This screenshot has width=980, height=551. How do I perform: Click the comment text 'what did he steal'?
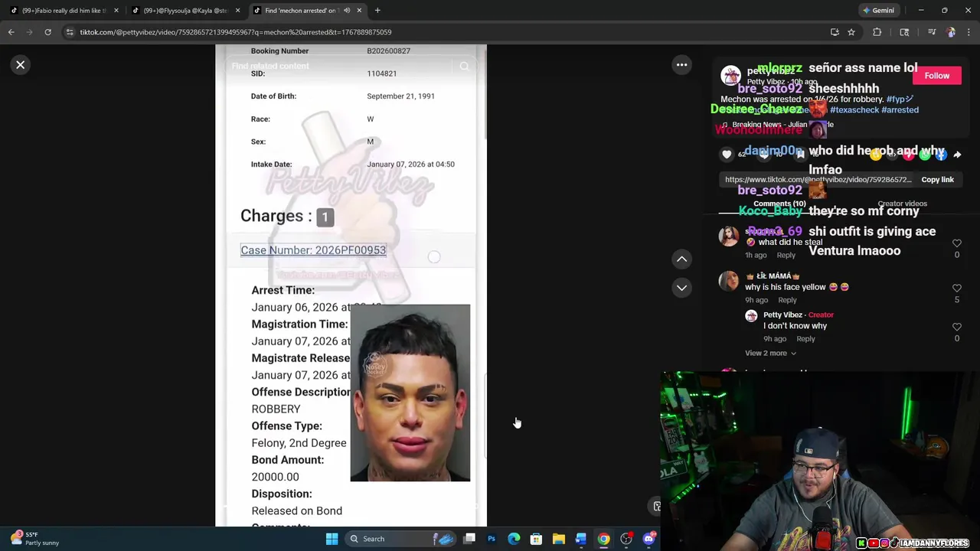(x=790, y=243)
